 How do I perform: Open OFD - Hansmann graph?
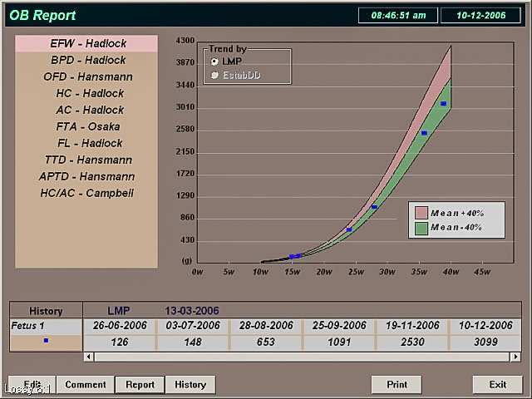point(86,76)
